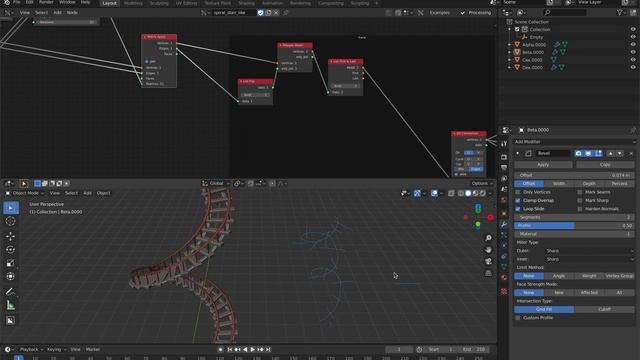Enable Harden Normals checkbox

[580, 209]
